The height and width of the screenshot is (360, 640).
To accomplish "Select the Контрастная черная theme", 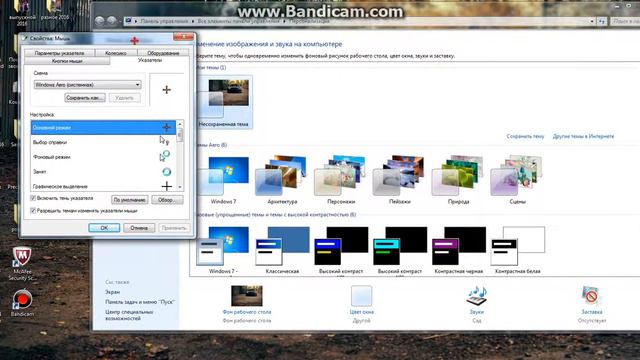I will coord(458,250).
